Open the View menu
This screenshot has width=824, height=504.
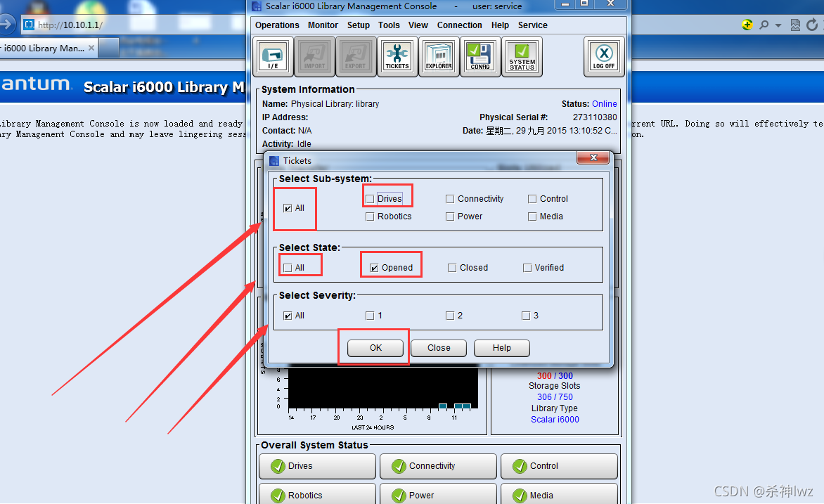pyautogui.click(x=418, y=25)
